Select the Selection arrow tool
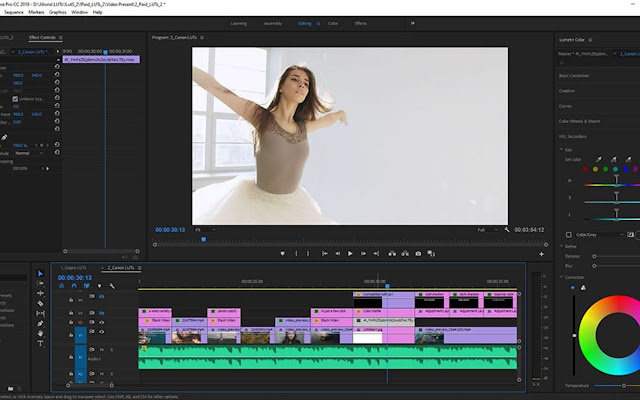Image resolution: width=640 pixels, height=400 pixels. point(41,273)
